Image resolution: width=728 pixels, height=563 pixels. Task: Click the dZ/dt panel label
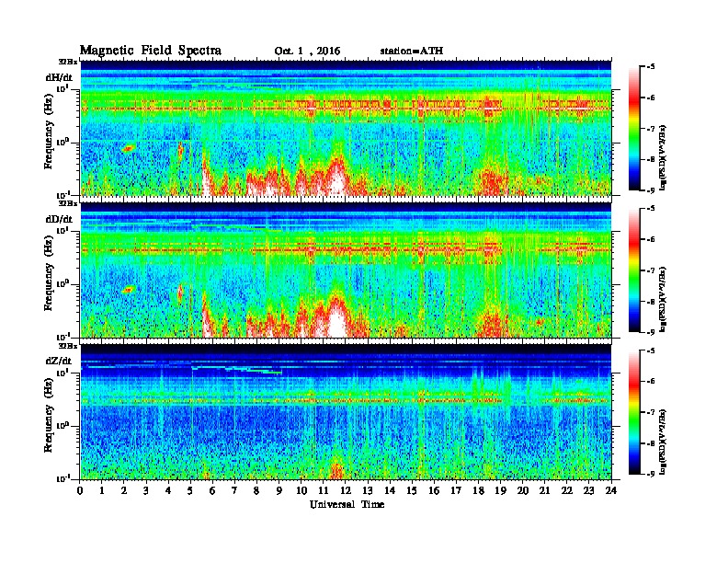click(59, 361)
